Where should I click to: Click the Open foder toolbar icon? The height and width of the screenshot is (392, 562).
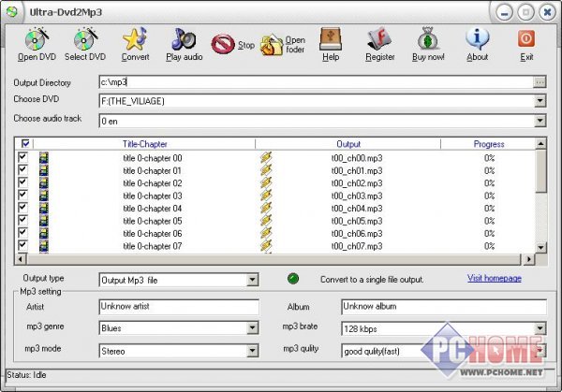[x=272, y=44]
